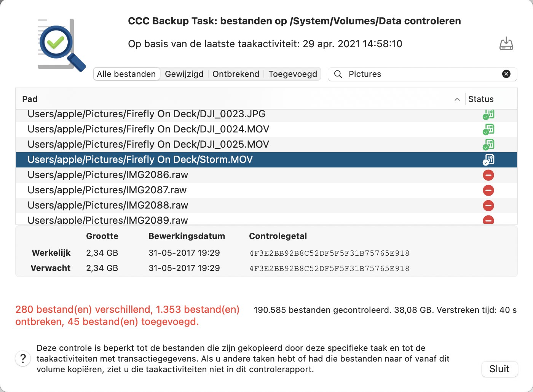The height and width of the screenshot is (392, 533).
Task: Click the 'Deze controle is beperkt' notice
Action: pos(243,359)
